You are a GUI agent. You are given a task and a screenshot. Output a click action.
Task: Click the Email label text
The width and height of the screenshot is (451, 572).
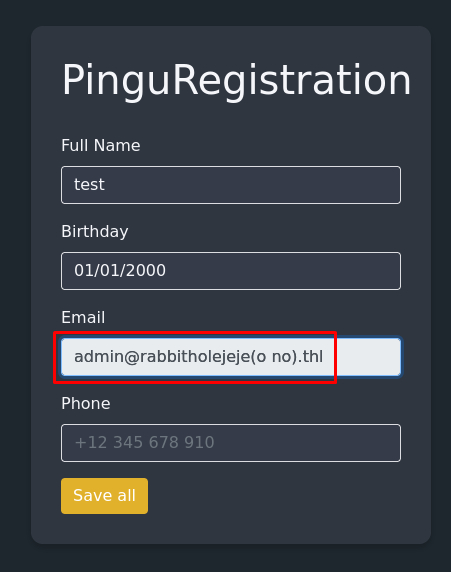(83, 317)
